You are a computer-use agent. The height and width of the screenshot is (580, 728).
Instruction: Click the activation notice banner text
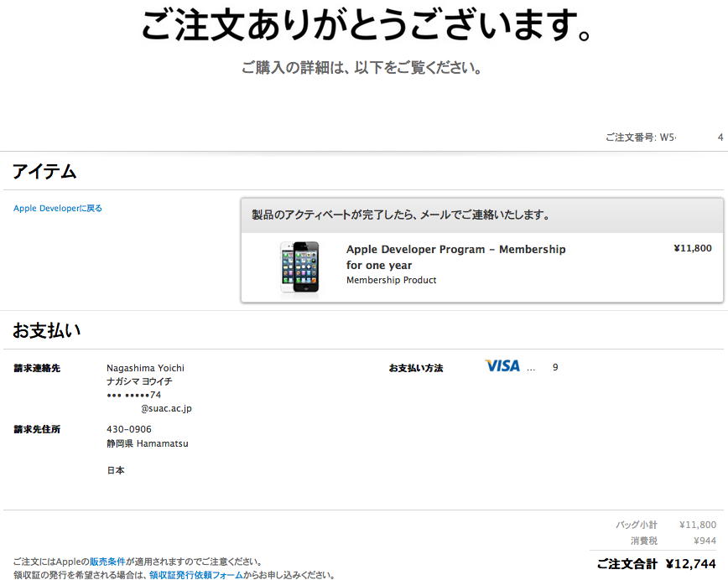tap(401, 215)
